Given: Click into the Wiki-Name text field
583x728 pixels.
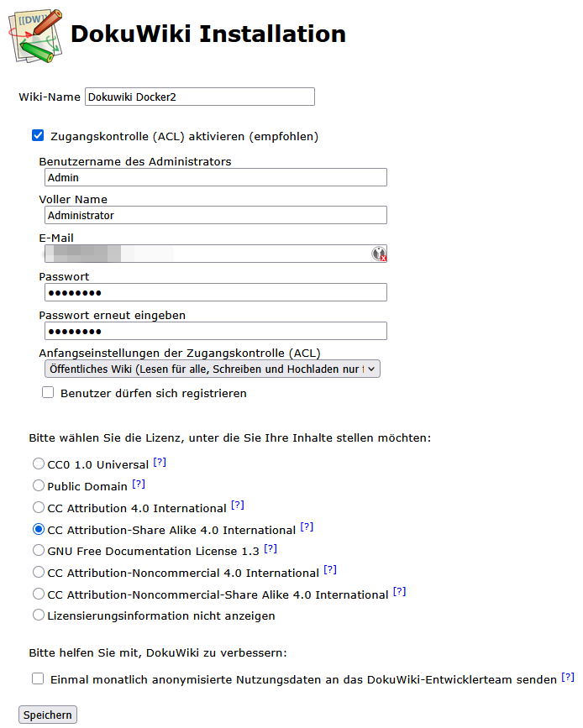Looking at the screenshot, I should coord(199,97).
